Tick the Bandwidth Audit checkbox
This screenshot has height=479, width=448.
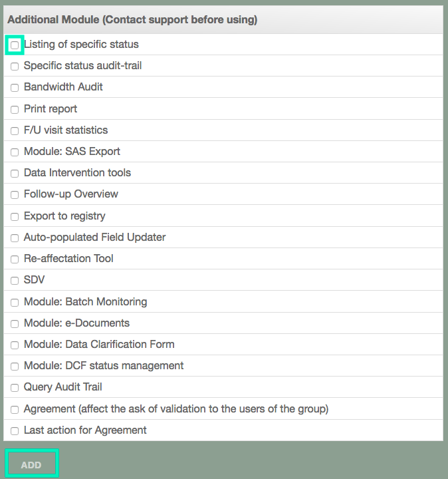tap(15, 88)
